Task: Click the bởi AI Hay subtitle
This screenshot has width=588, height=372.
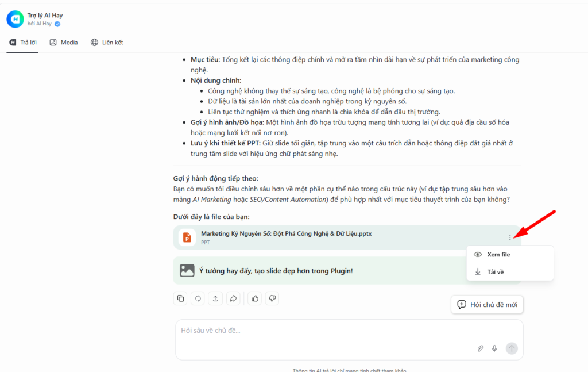Action: point(40,24)
